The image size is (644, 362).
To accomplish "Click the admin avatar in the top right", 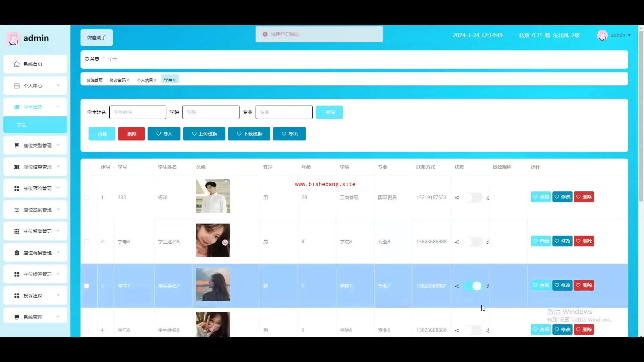I will [602, 35].
